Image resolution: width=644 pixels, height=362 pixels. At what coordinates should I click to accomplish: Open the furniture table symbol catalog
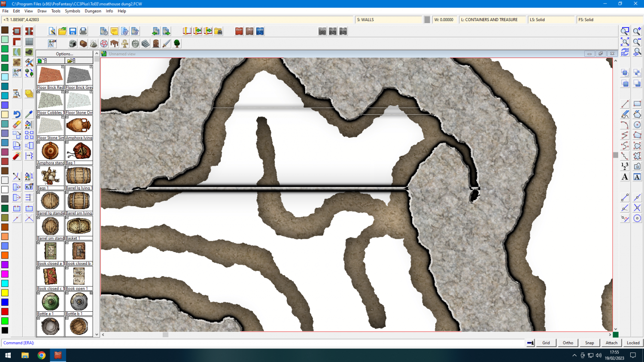(x=114, y=43)
